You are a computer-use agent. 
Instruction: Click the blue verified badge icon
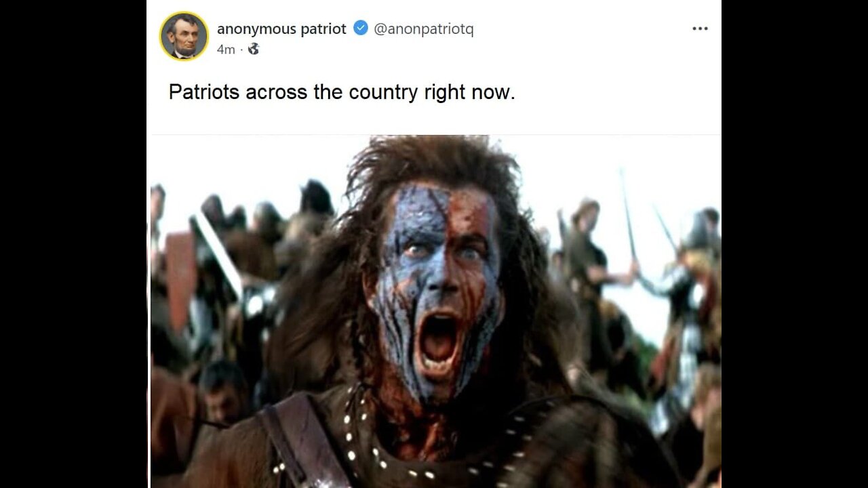pos(361,28)
